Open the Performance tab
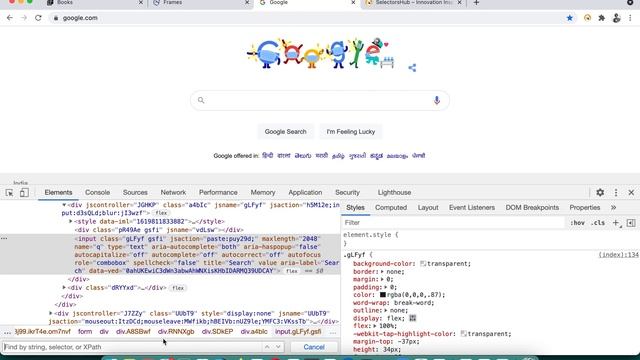Viewport: 640px width, 360px height. (218, 192)
